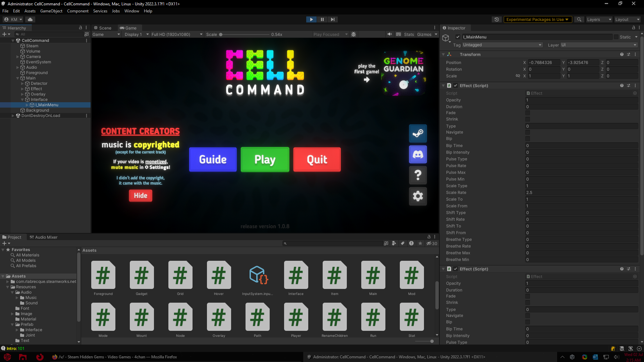Viewport: 644px width, 362px height.
Task: Toggle the shortcuts keyboard icon in Game view
Action: [398, 34]
